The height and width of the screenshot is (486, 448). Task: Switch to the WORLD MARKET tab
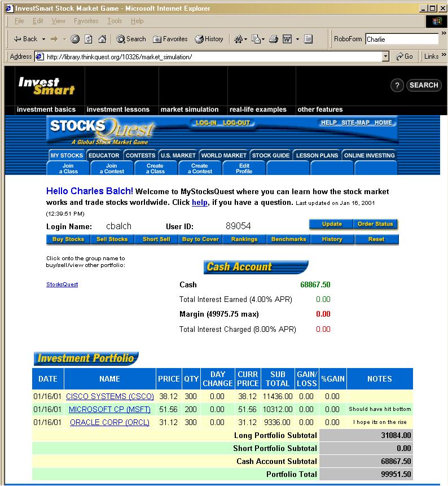(x=223, y=155)
